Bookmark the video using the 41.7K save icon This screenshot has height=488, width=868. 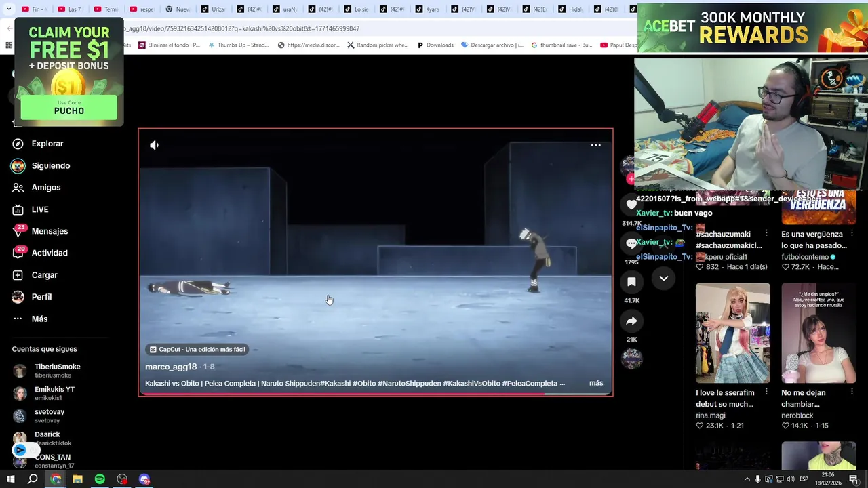(x=631, y=282)
